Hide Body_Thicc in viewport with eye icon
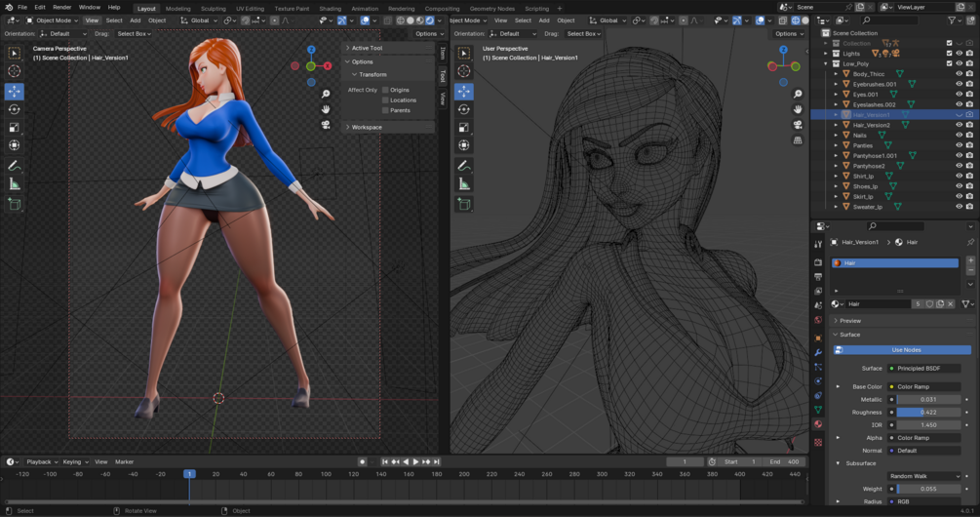The width and height of the screenshot is (980, 517). pos(959,74)
